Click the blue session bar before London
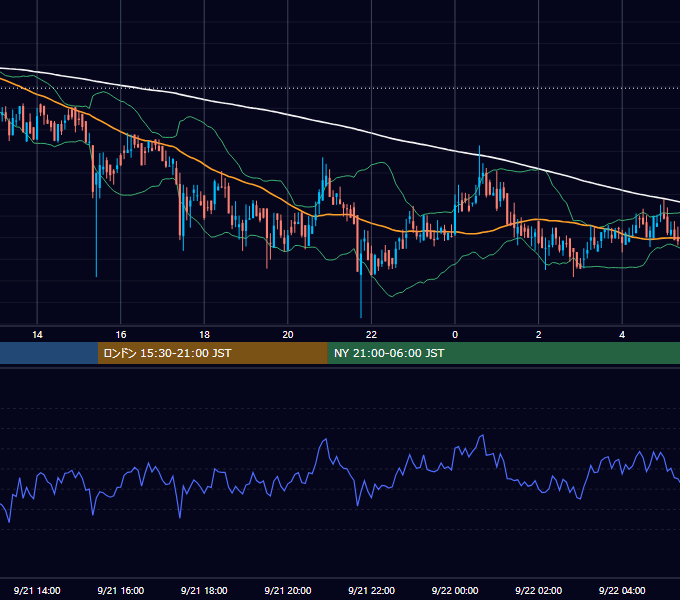Viewport: 680px width, 600px height. 49,353
